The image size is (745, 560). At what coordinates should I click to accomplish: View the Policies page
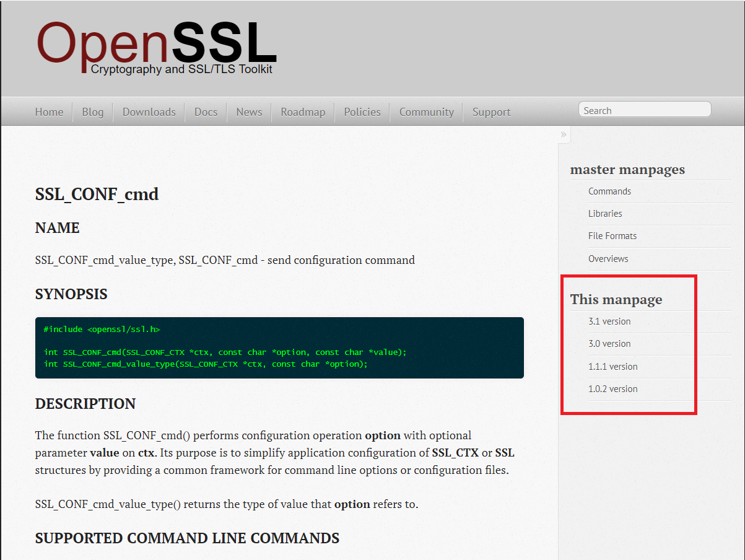tap(362, 112)
